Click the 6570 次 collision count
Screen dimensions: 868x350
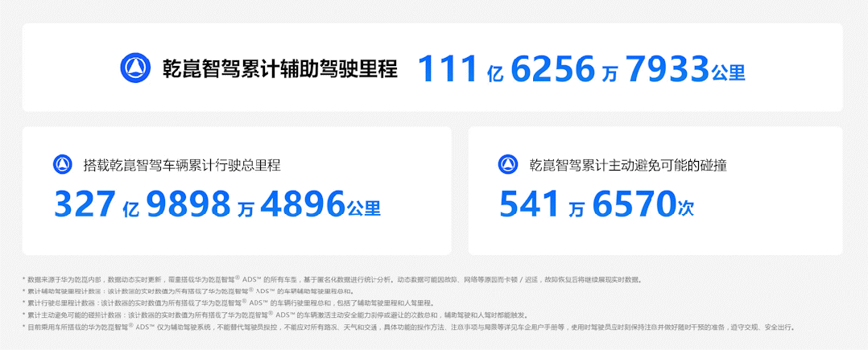(643, 204)
